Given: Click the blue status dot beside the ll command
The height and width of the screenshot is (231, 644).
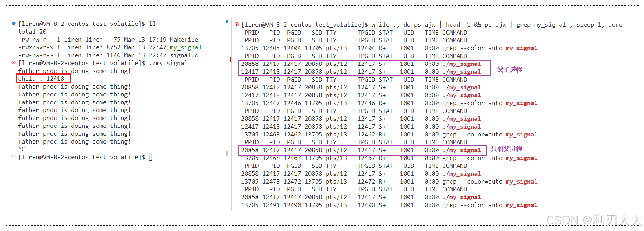Looking at the screenshot, I should click(x=14, y=24).
